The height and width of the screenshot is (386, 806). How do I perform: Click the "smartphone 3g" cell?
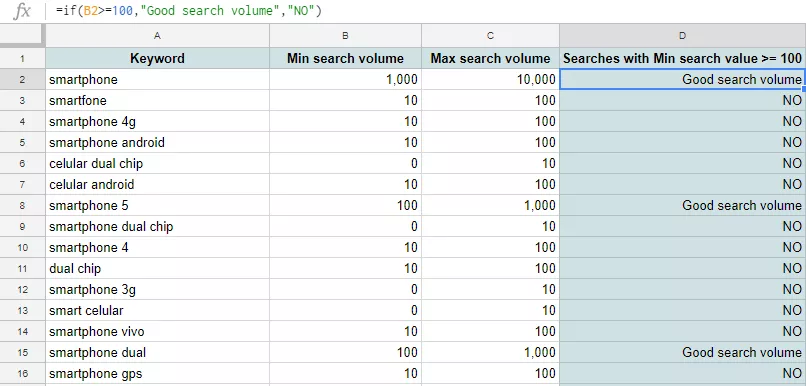coord(157,289)
